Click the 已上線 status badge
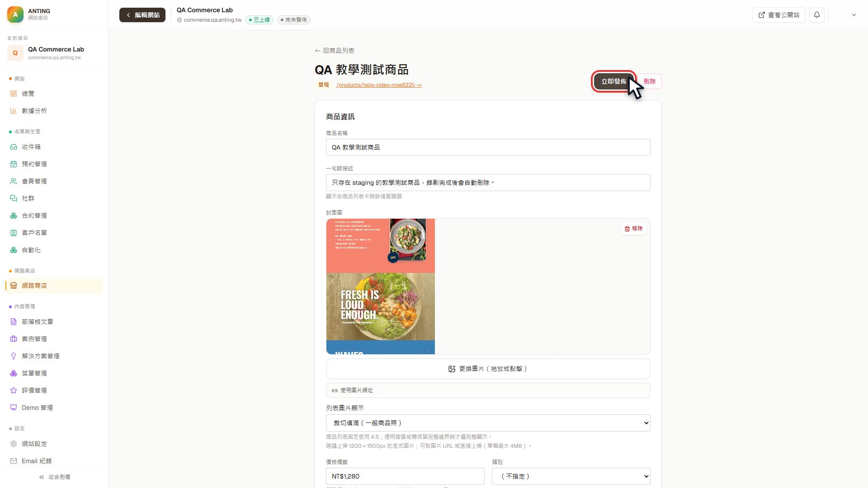Viewport: 868px width, 488px height. pyautogui.click(x=259, y=20)
